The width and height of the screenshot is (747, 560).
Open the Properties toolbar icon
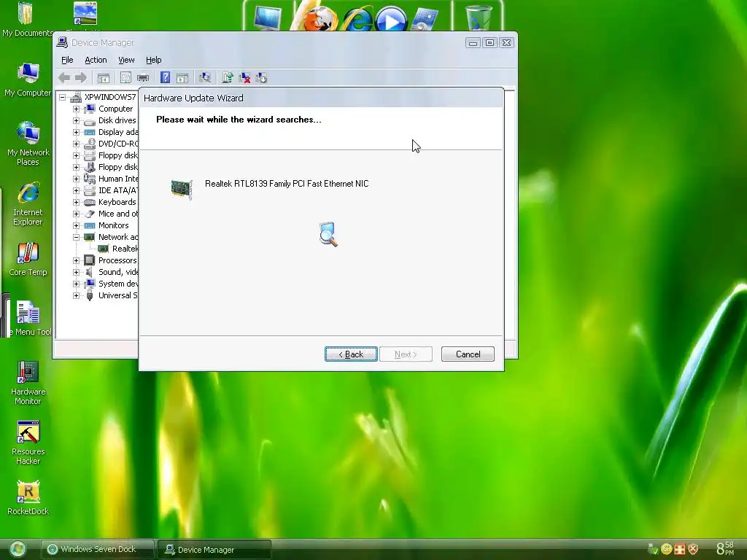coord(125,77)
